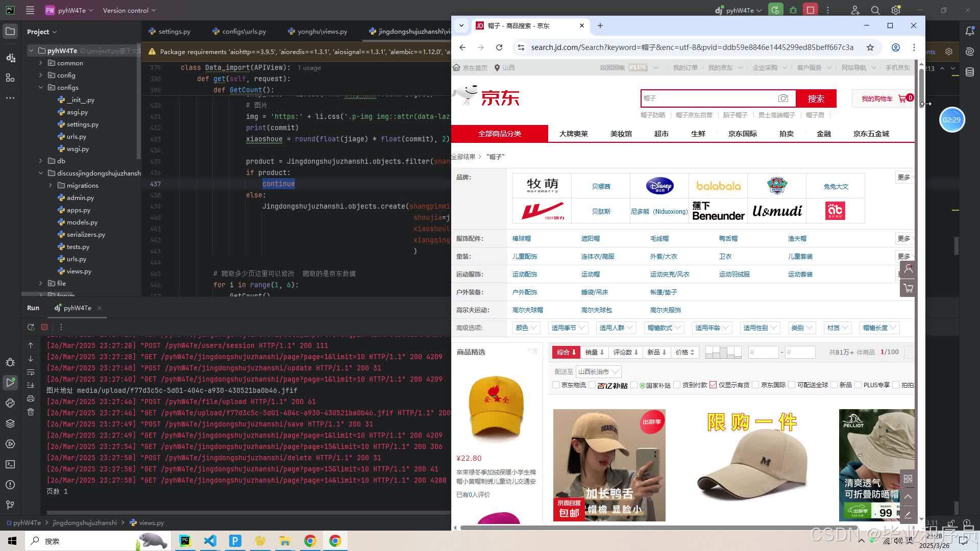The image size is (980, 551).
Task: Open PyCharm settings gear icon
Action: (x=896, y=10)
